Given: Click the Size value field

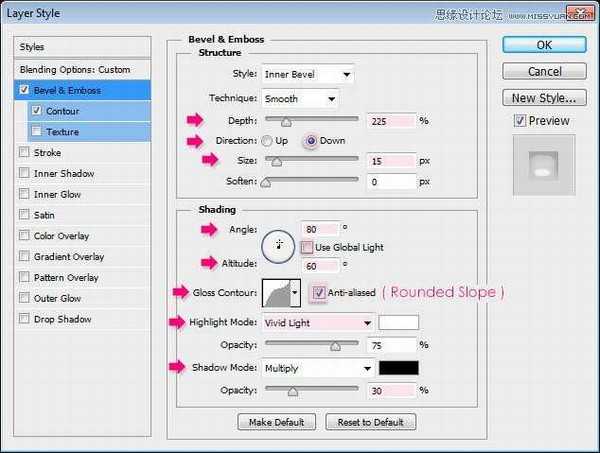Looking at the screenshot, I should tap(391, 161).
